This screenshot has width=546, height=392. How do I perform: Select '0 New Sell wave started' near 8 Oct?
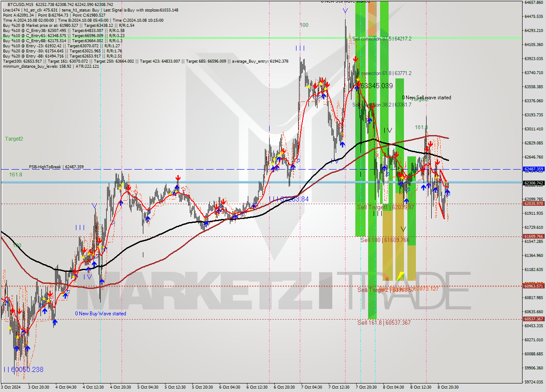pos(427,98)
